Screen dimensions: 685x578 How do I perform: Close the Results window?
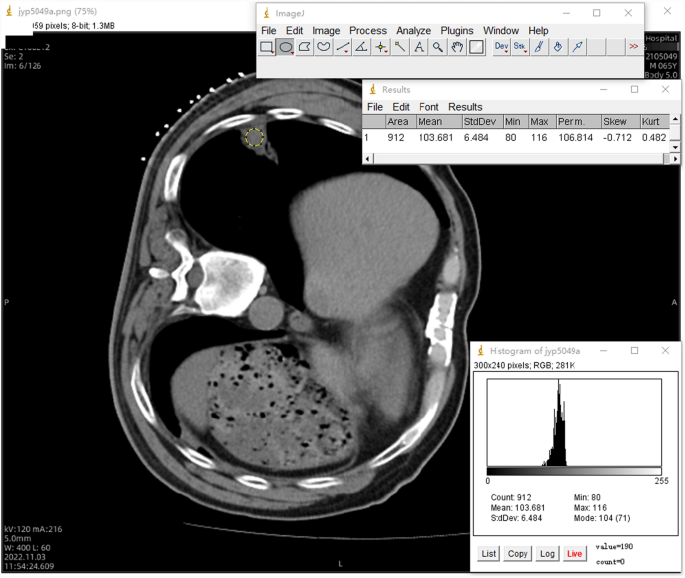point(665,90)
